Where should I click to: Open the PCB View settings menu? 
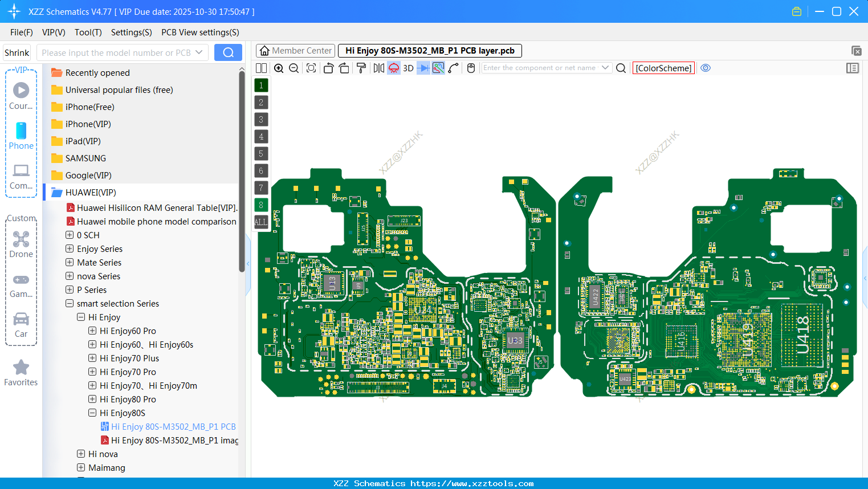200,32
